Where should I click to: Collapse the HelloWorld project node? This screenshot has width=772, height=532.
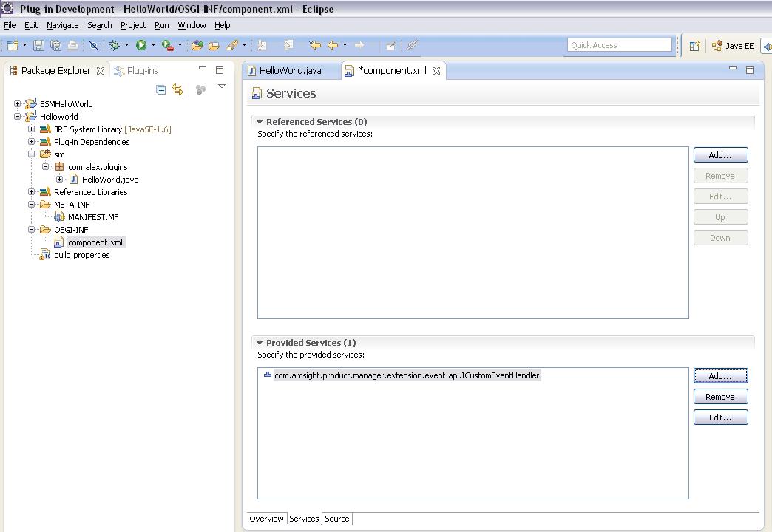[17, 117]
